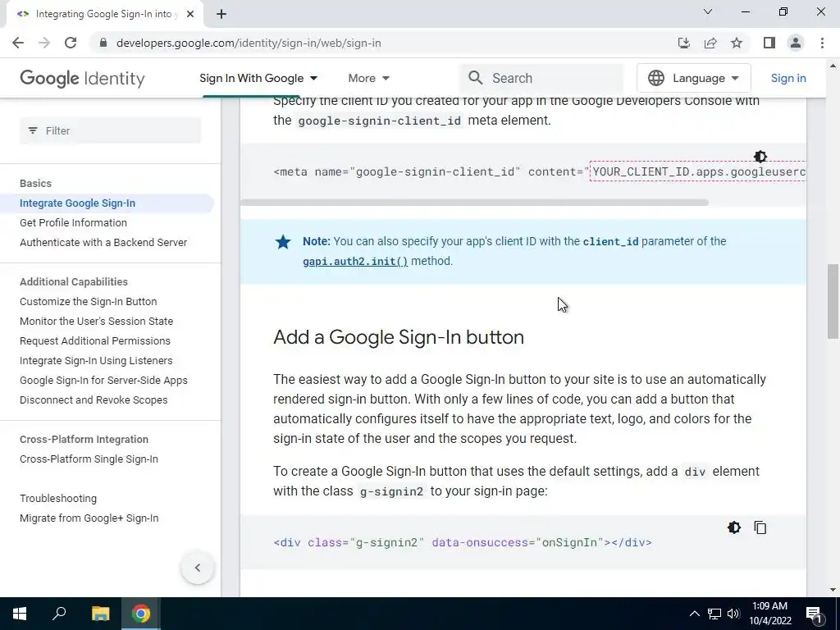This screenshot has width=840, height=630.
Task: Click the Language globe icon
Action: click(x=655, y=78)
